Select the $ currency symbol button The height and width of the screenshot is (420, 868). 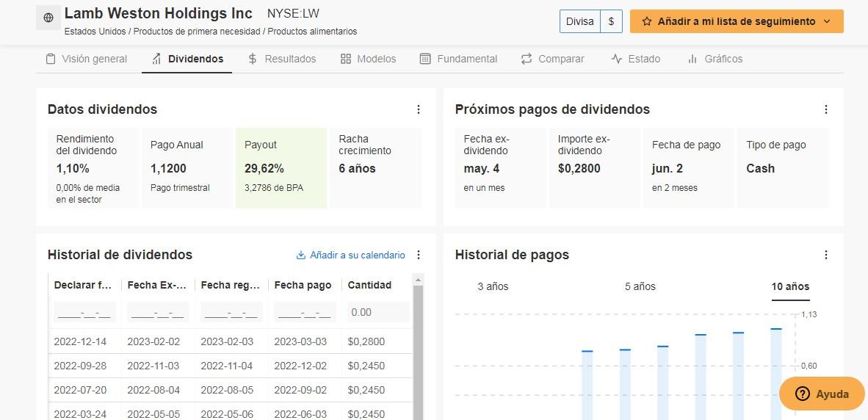pos(611,21)
